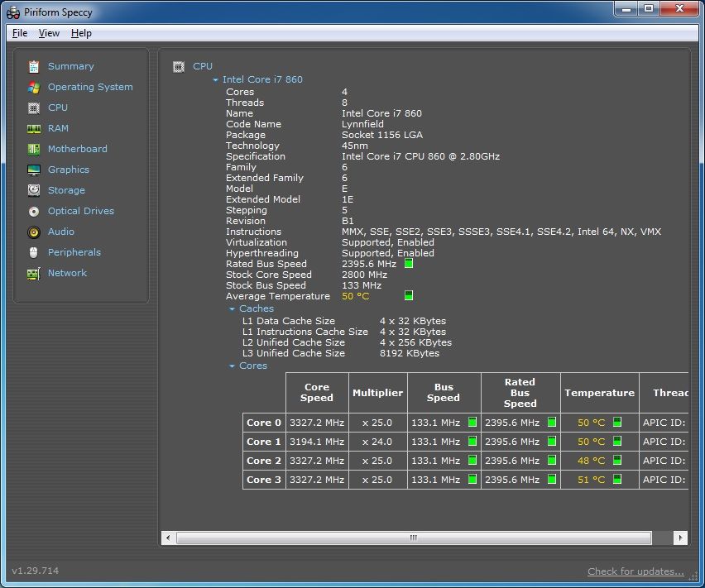Go to the Summary section
705x588 pixels.
pos(71,66)
